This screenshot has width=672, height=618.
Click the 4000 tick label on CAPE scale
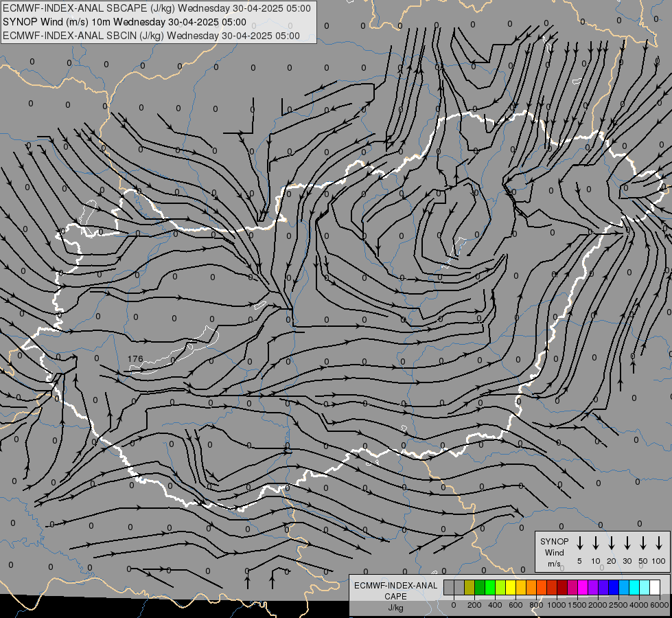tap(639, 605)
